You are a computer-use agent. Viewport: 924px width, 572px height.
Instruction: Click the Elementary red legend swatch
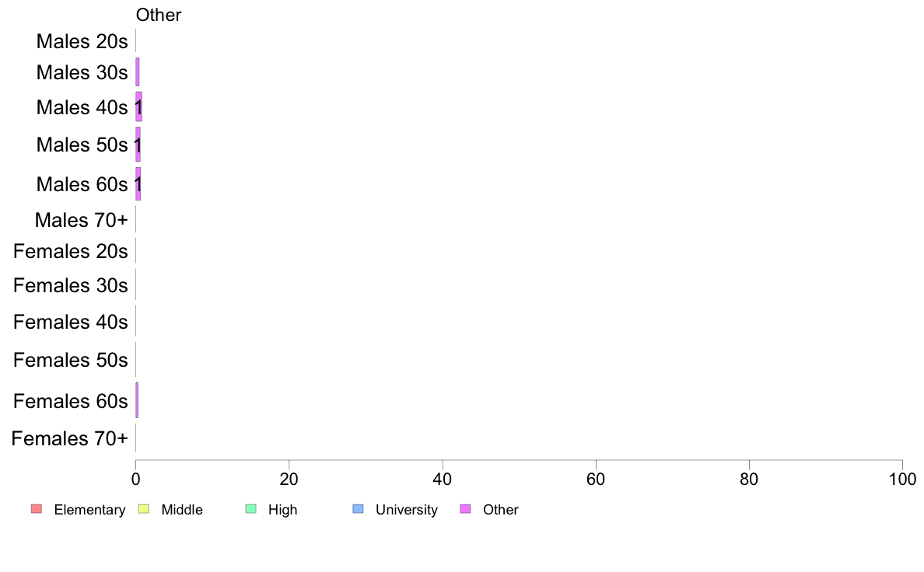point(37,509)
